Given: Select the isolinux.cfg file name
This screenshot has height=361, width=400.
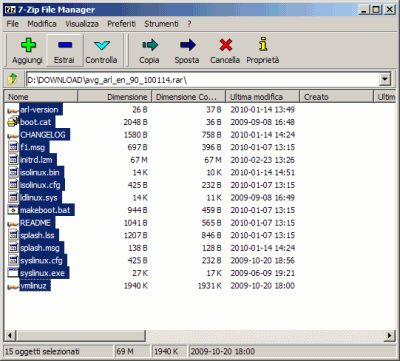Looking at the screenshot, I should point(40,185).
